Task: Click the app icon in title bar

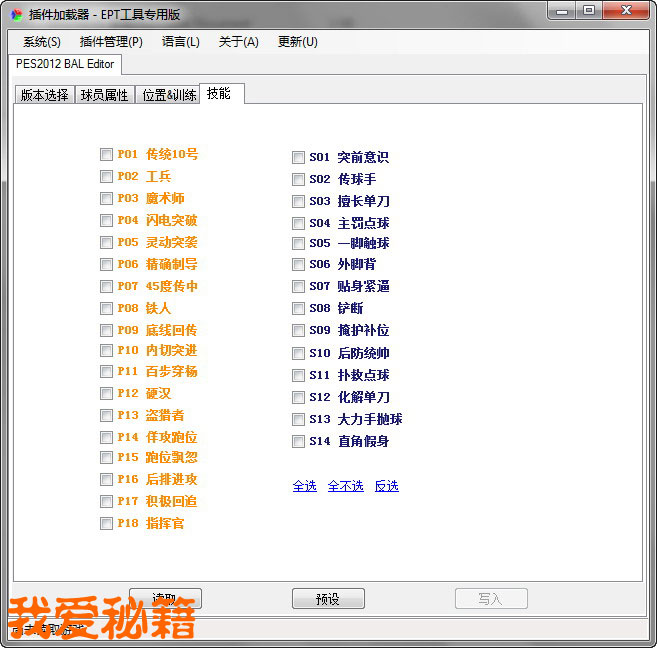Action: (16, 14)
